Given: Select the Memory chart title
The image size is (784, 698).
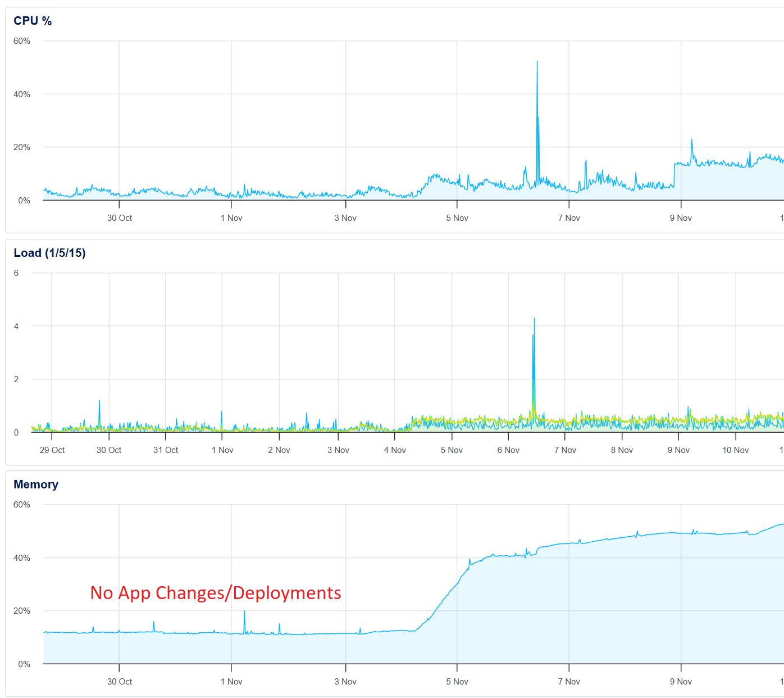Looking at the screenshot, I should tap(36, 484).
